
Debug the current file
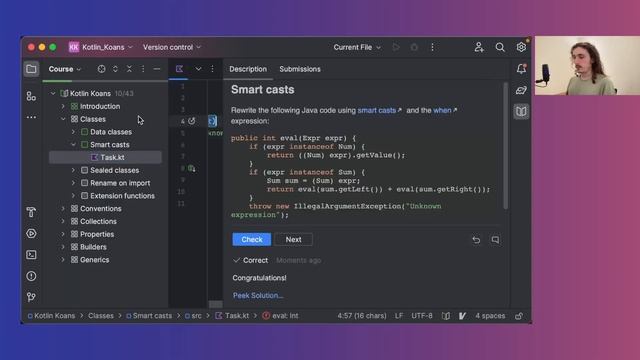(414, 47)
